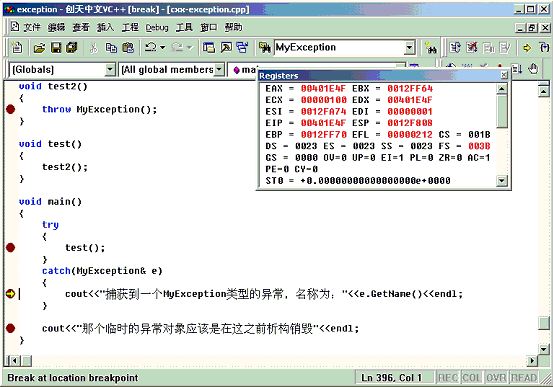Click the Copy icon in toolbar

(111, 47)
